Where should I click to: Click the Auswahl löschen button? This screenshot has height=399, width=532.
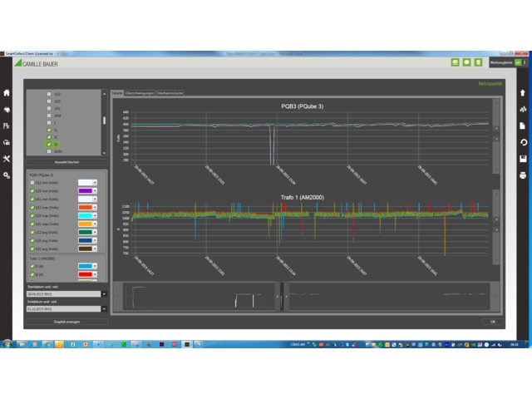click(66, 161)
